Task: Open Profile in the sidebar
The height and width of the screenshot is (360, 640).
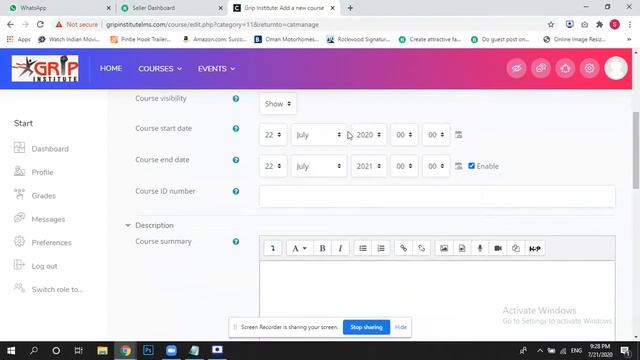Action: coord(33,172)
